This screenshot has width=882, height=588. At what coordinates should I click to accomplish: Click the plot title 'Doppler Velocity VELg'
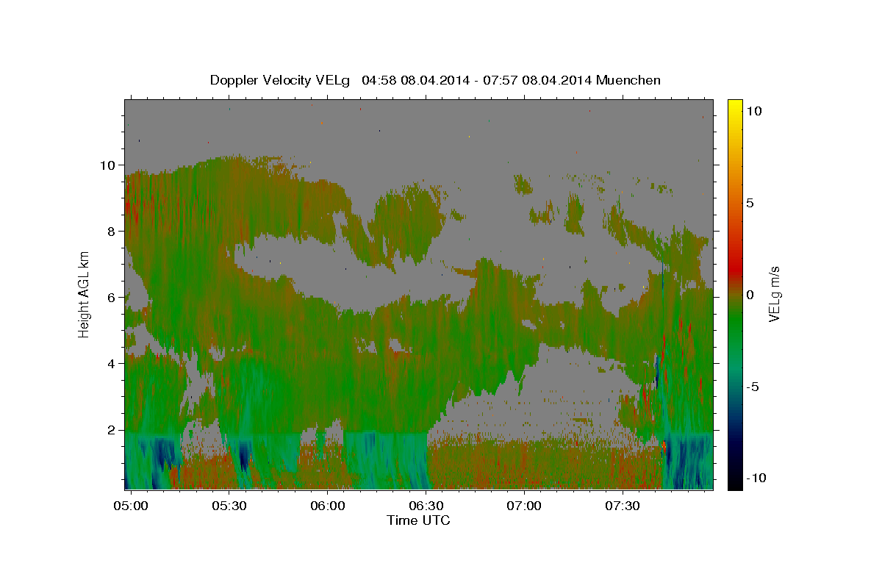[281, 81]
